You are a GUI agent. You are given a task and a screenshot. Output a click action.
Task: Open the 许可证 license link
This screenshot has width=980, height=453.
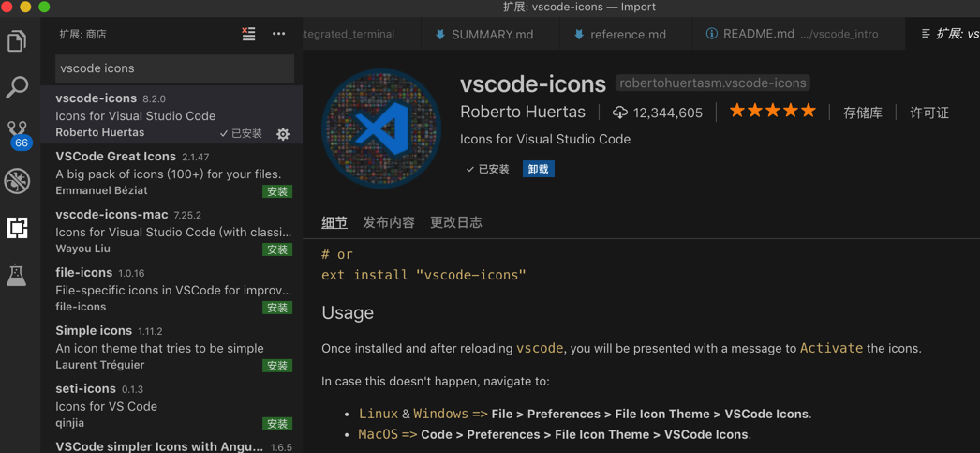[929, 113]
